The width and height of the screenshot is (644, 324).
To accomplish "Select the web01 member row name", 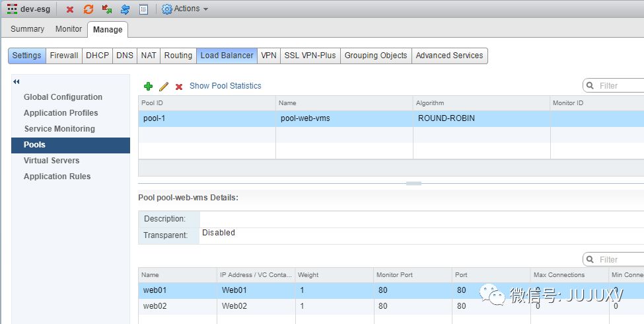I will tap(155, 290).
